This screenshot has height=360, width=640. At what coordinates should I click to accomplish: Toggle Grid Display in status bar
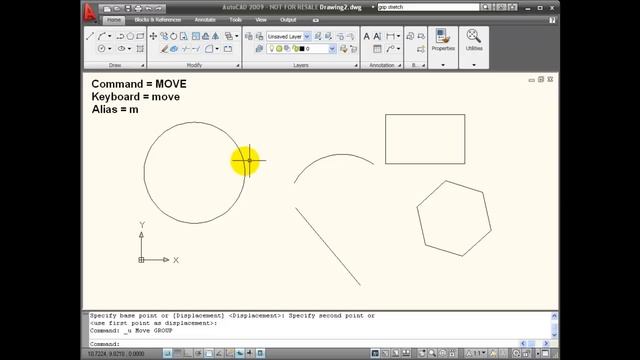178,353
